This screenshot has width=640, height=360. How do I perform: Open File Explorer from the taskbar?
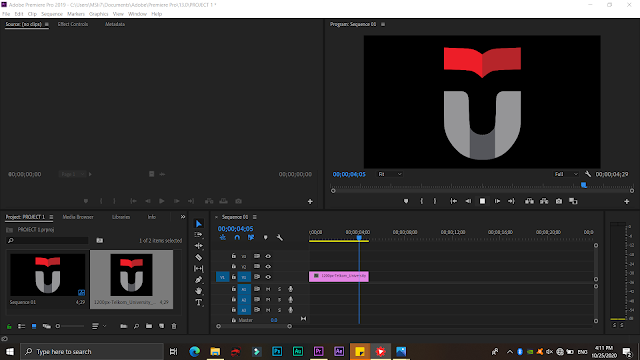215,351
